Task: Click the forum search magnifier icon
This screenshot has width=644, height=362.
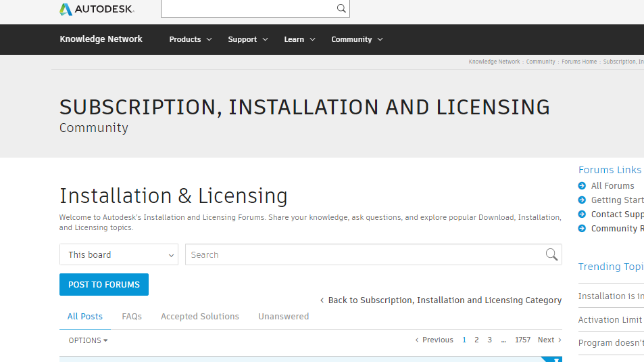Action: coord(551,254)
